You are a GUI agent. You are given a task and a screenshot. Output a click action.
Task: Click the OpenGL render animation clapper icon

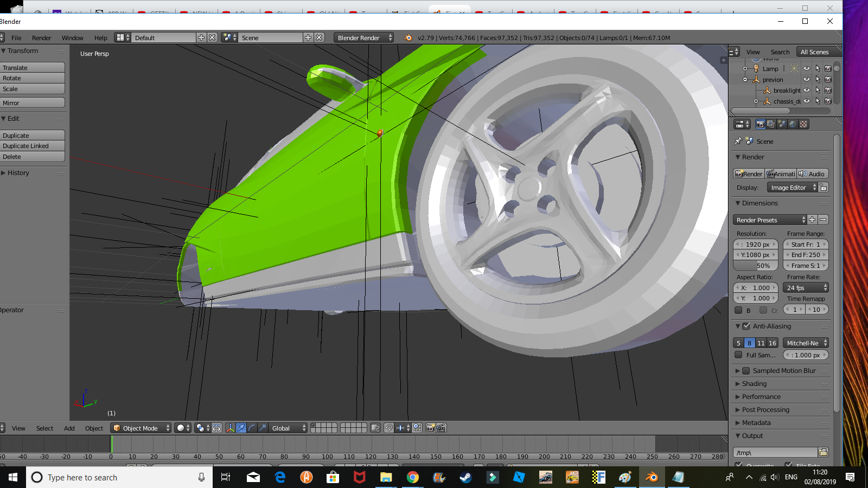[441, 428]
